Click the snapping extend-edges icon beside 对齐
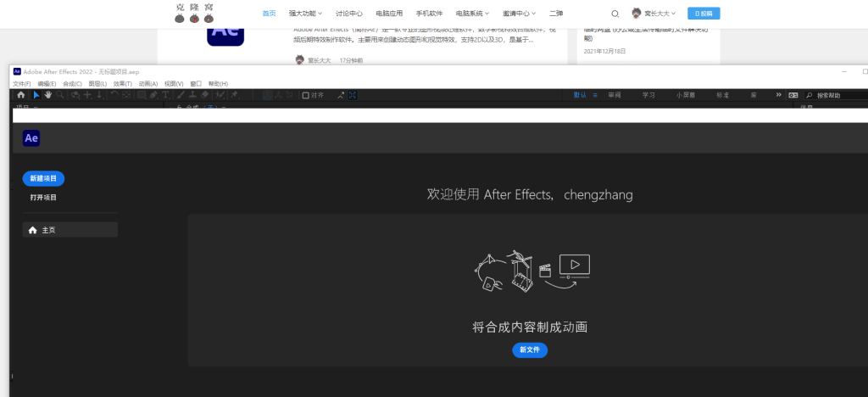Viewport: 868px width, 397px height. [341, 95]
